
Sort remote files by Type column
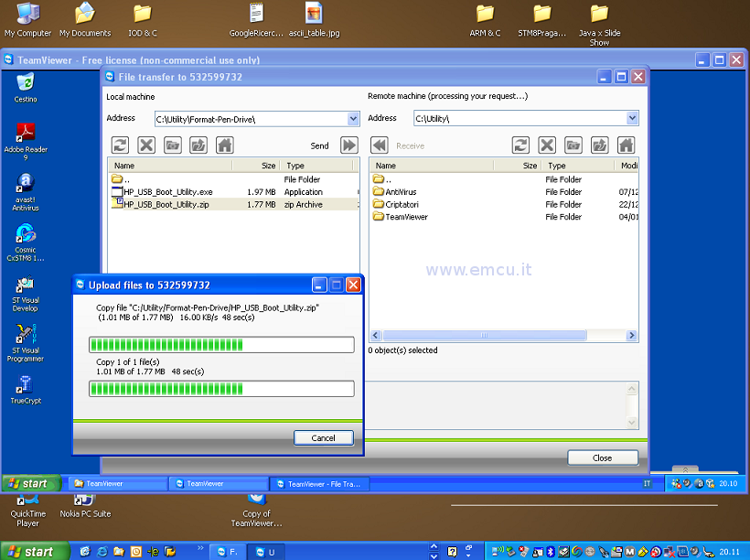578,166
